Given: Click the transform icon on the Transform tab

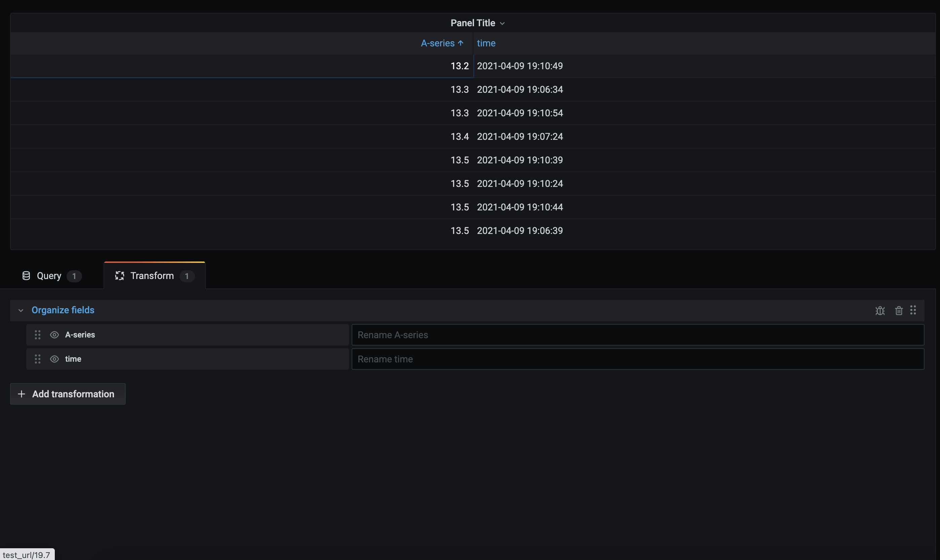Looking at the screenshot, I should [120, 276].
